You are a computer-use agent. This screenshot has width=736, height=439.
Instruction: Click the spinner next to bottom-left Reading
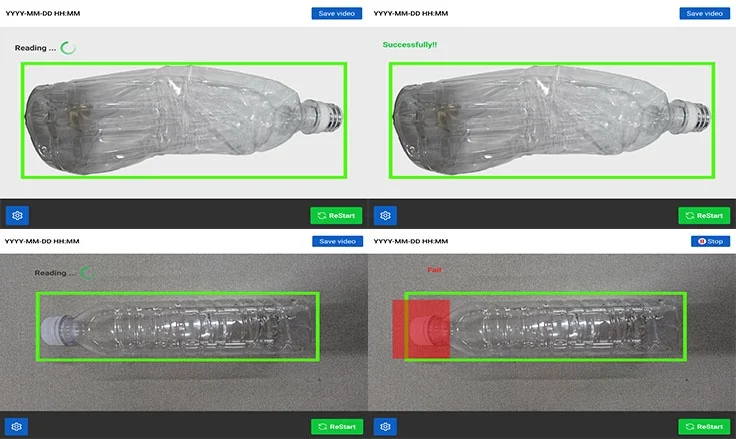(x=87, y=272)
